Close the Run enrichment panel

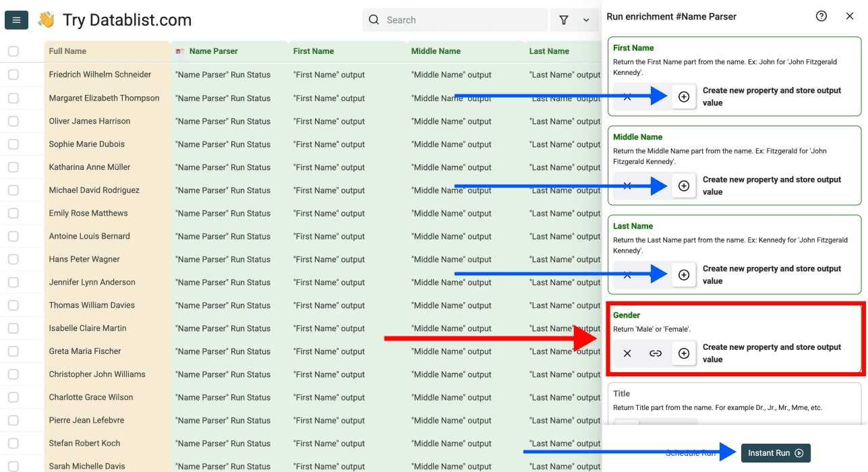pyautogui.click(x=850, y=16)
